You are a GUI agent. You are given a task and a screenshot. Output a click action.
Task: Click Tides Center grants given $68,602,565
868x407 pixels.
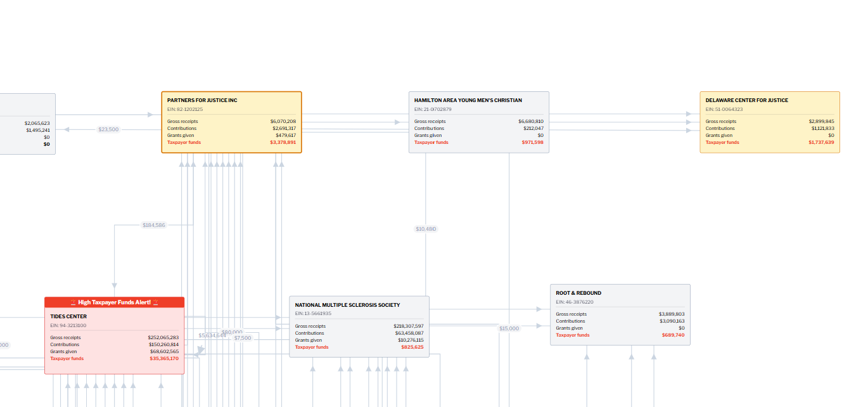click(x=164, y=351)
